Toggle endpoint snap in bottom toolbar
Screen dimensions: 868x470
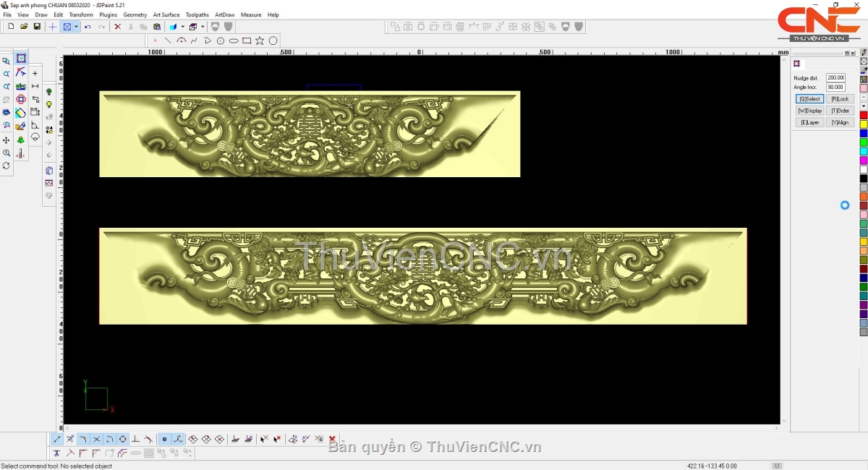(x=57, y=439)
